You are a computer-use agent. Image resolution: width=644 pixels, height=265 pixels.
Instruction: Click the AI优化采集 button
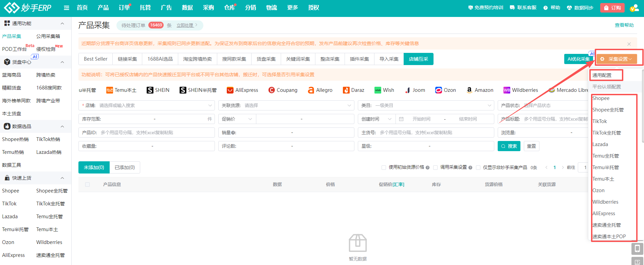pos(578,59)
